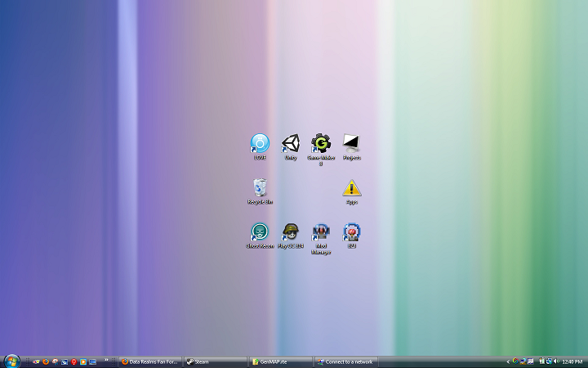The width and height of the screenshot is (588, 368).
Task: Click the Game Maker 8 icon
Action: (321, 144)
